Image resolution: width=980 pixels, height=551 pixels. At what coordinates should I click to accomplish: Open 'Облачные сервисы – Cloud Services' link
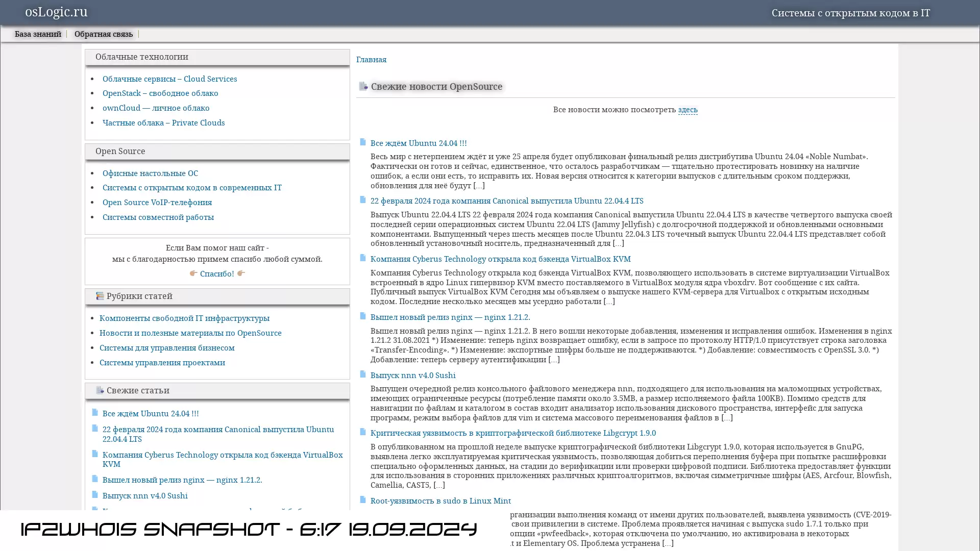pyautogui.click(x=169, y=79)
